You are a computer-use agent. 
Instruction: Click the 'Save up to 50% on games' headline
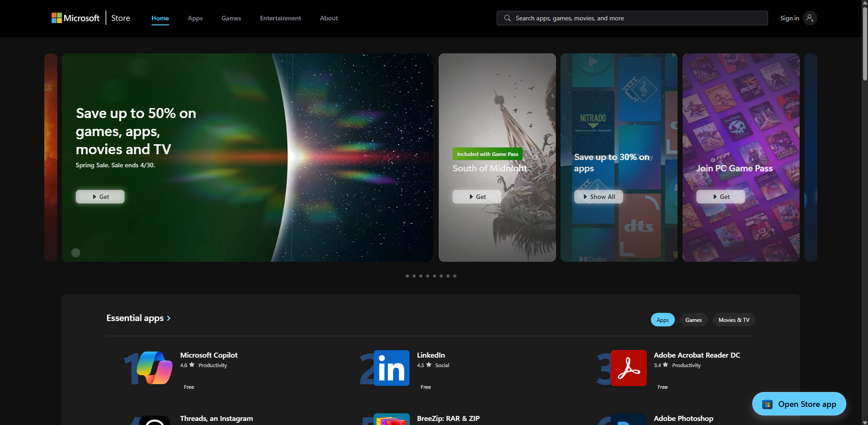(136, 131)
